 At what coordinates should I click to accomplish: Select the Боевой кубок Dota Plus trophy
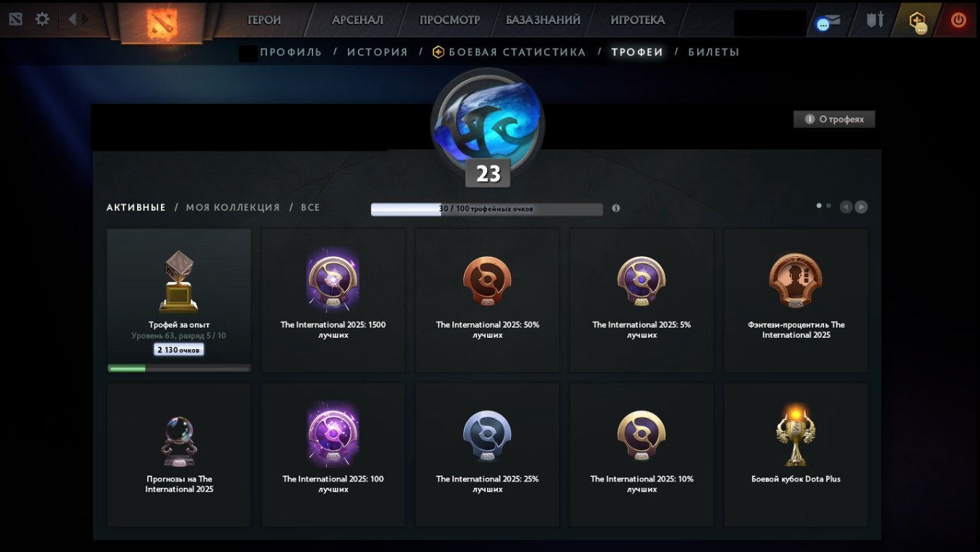796,455
